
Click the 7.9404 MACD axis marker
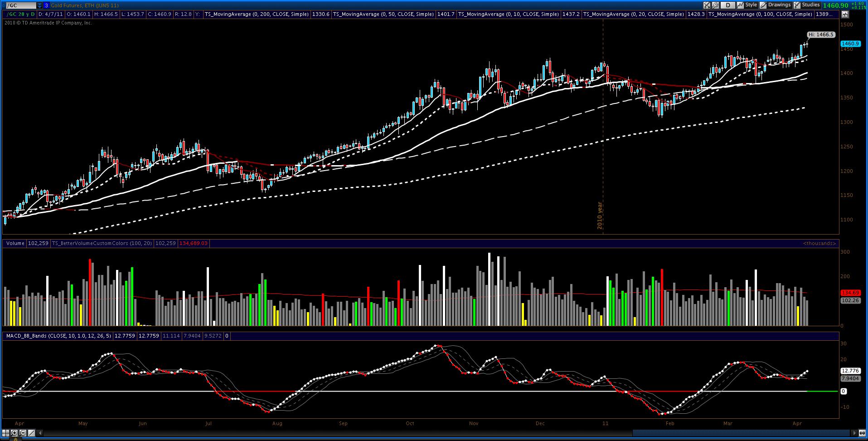tap(850, 378)
